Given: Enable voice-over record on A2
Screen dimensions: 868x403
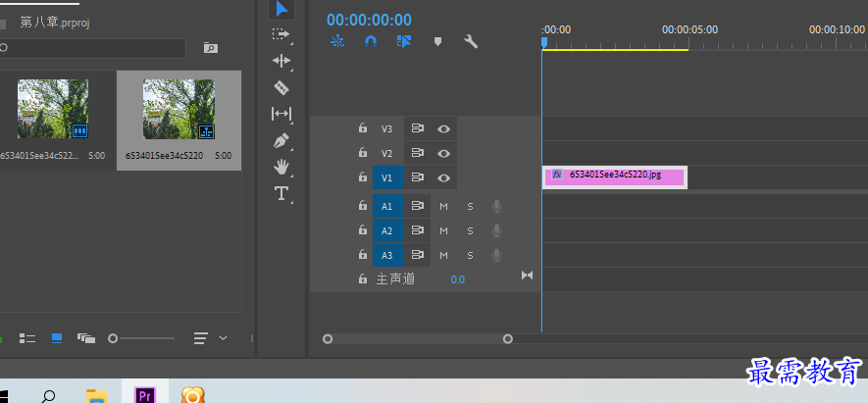Looking at the screenshot, I should (x=496, y=230).
